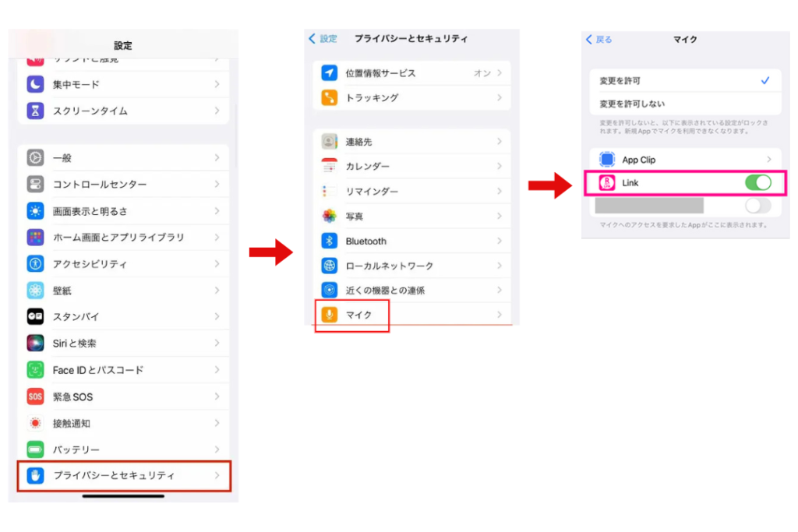798x532 pixels.
Task: Enable the grayed-out app microphone toggle
Action: (x=760, y=205)
